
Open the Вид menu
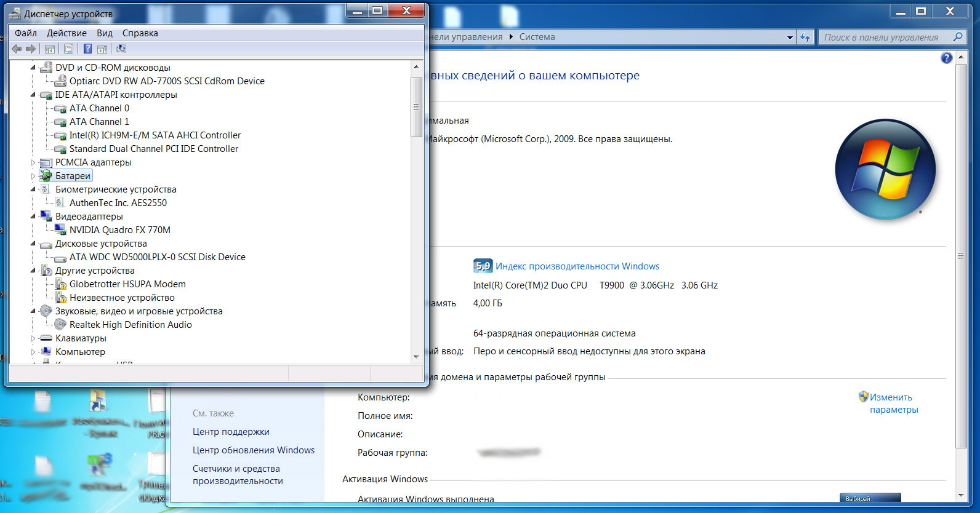point(105,33)
